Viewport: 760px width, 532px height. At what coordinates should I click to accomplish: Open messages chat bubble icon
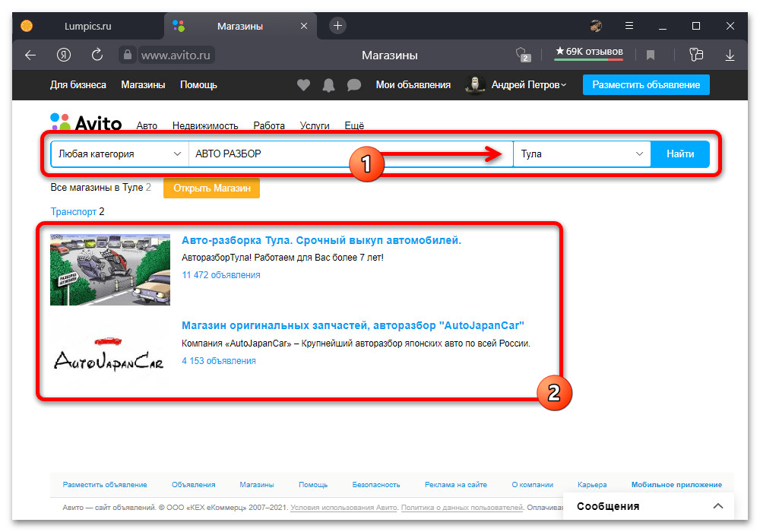point(353,85)
